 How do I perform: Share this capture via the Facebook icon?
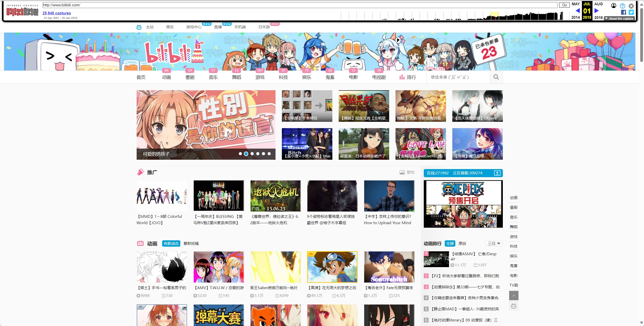click(x=624, y=12)
